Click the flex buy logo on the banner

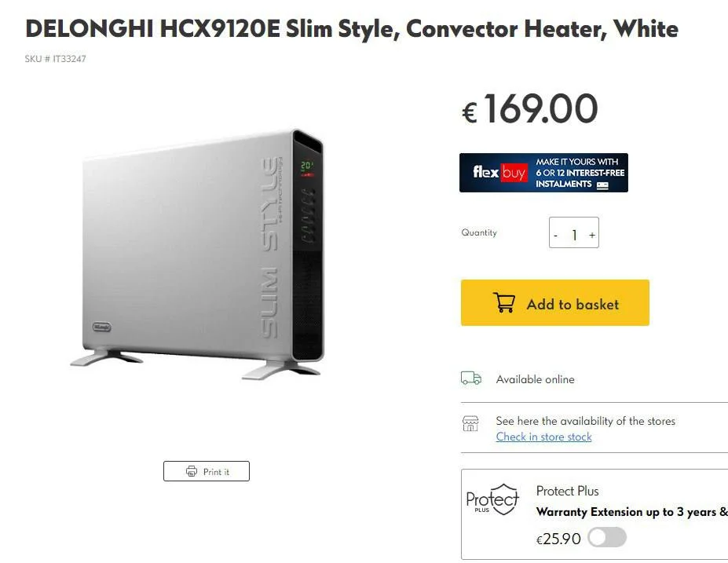[499, 173]
